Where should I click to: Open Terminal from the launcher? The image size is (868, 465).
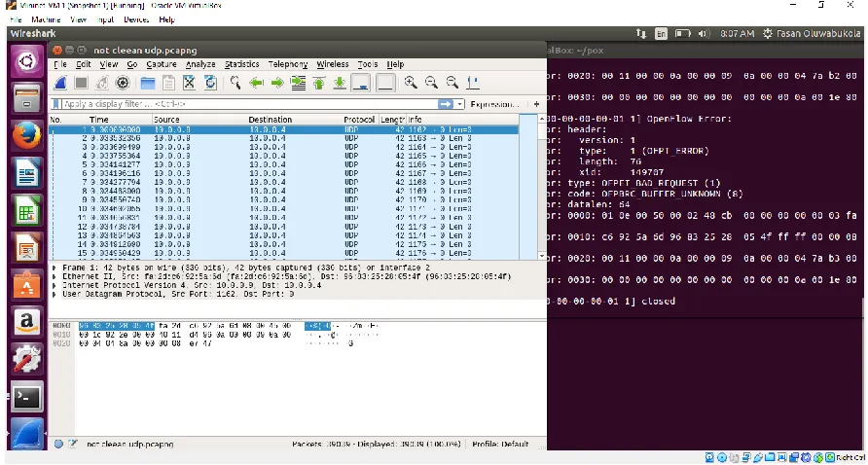coord(26,397)
